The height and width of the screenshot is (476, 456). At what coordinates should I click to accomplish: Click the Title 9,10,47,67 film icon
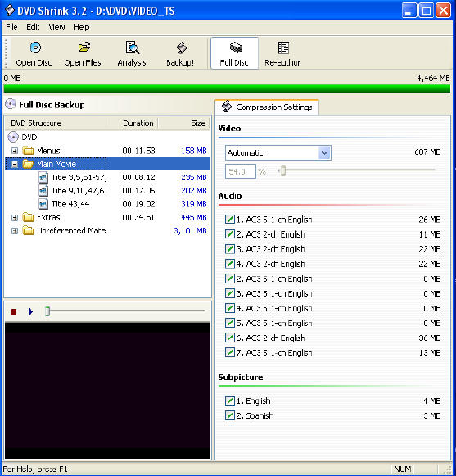43,191
